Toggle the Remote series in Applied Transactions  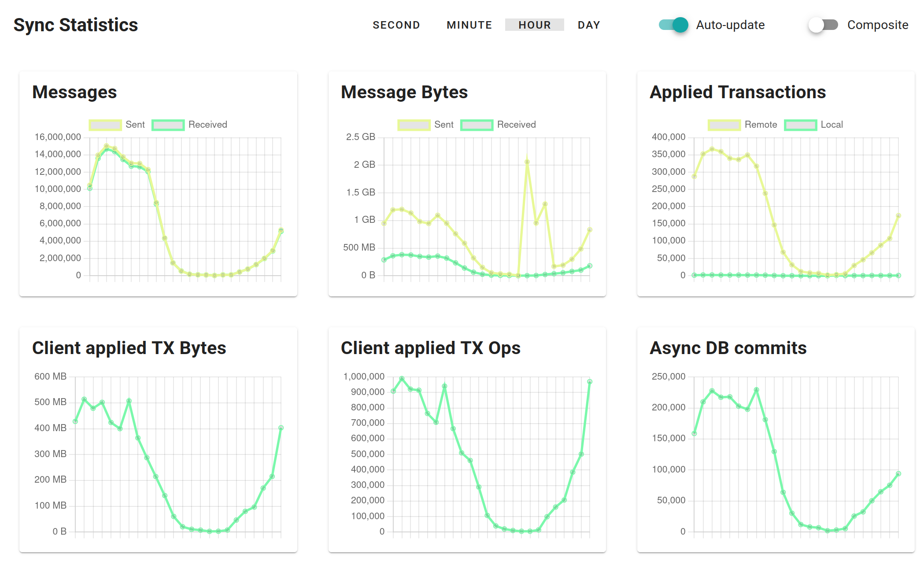[742, 125]
